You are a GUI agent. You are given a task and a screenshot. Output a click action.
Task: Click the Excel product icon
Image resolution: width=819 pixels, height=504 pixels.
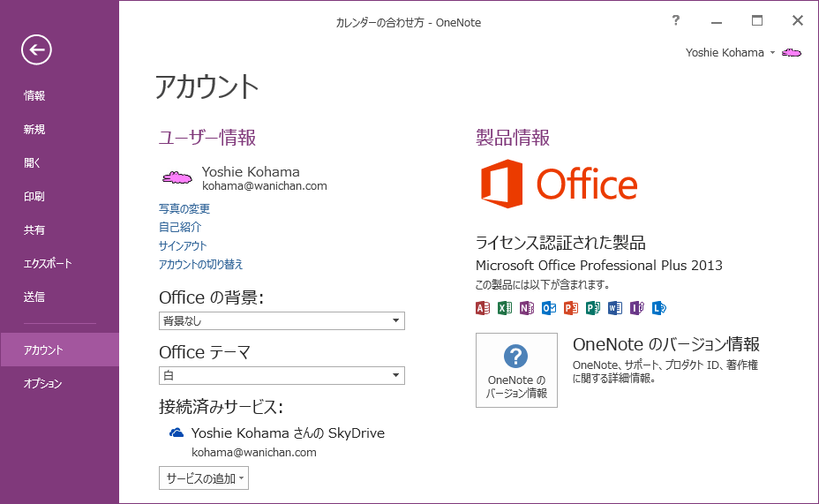point(505,308)
